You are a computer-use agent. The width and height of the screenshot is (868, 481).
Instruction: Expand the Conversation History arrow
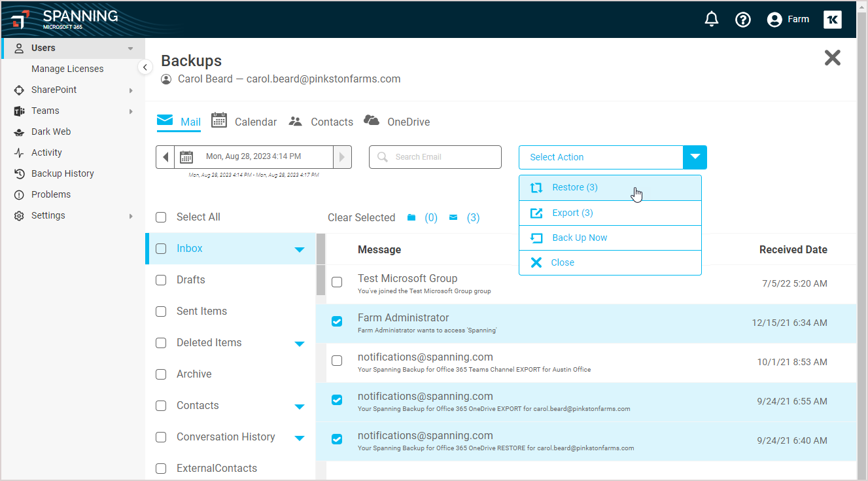(x=300, y=438)
